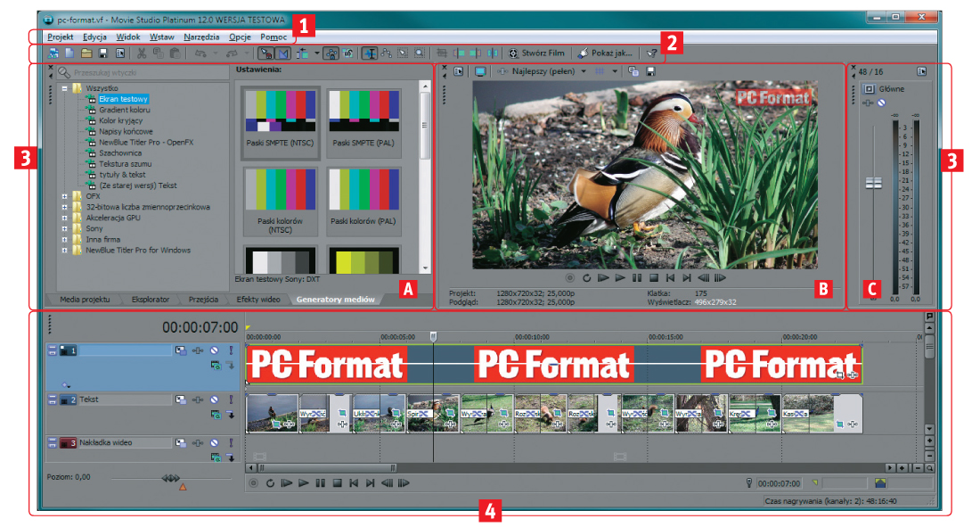Click the external monitor preview icon
The height and width of the screenshot is (527, 980).
pos(480,70)
